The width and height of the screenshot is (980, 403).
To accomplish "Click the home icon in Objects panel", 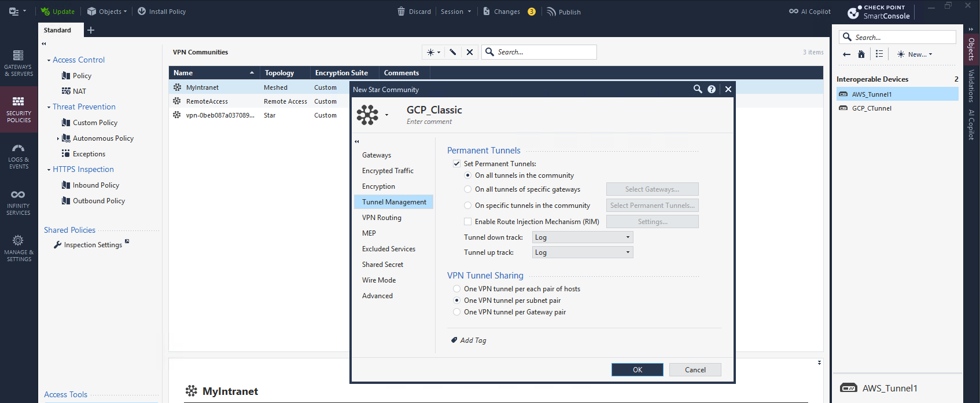I will coord(861,54).
